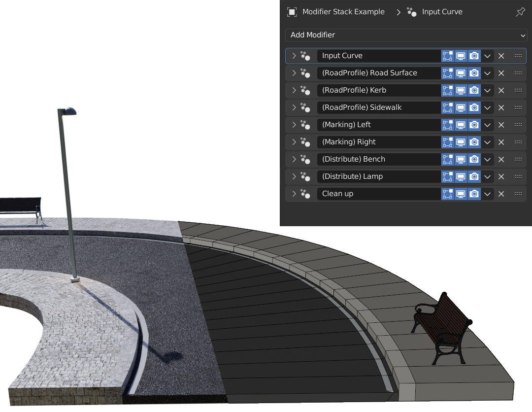The height and width of the screenshot is (412, 532).
Task: Click the drag handle of (RoadProfile) Kerb modifier
Action: tap(518, 90)
